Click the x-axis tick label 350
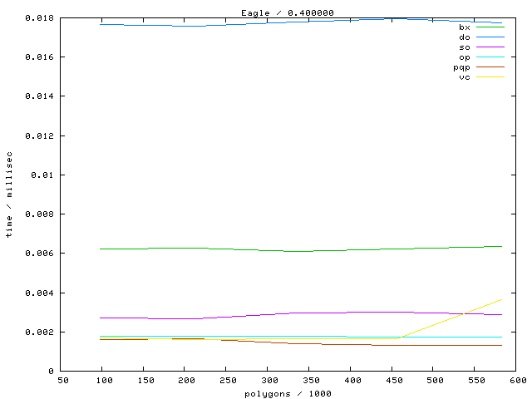This screenshot has height=399, width=532. (x=308, y=381)
